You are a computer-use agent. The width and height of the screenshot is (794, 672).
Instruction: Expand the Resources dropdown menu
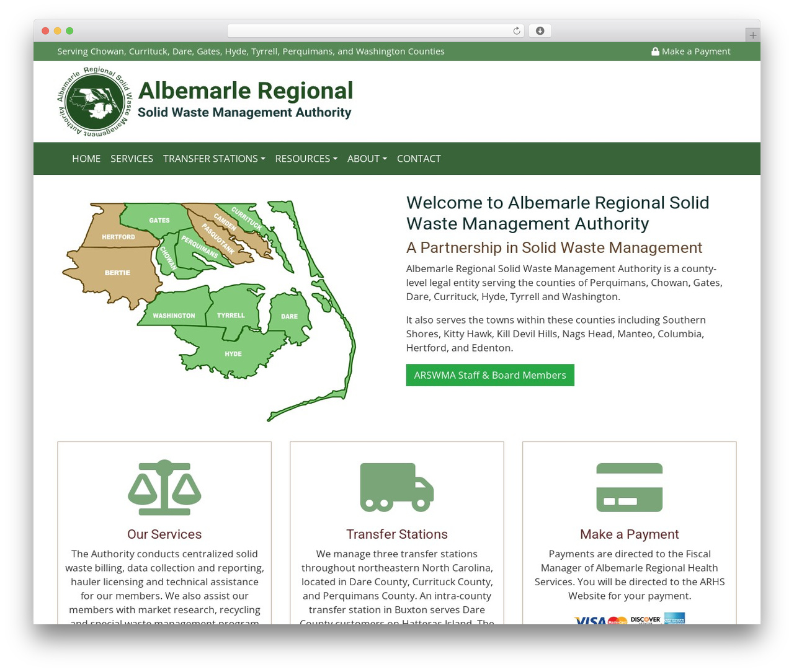click(306, 159)
